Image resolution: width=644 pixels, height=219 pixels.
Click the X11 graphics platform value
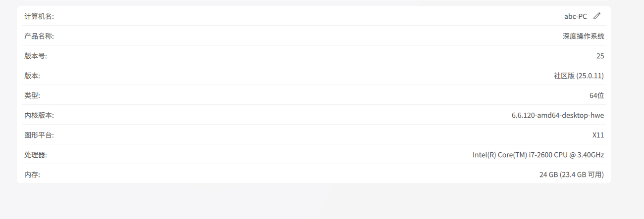pyautogui.click(x=598, y=135)
